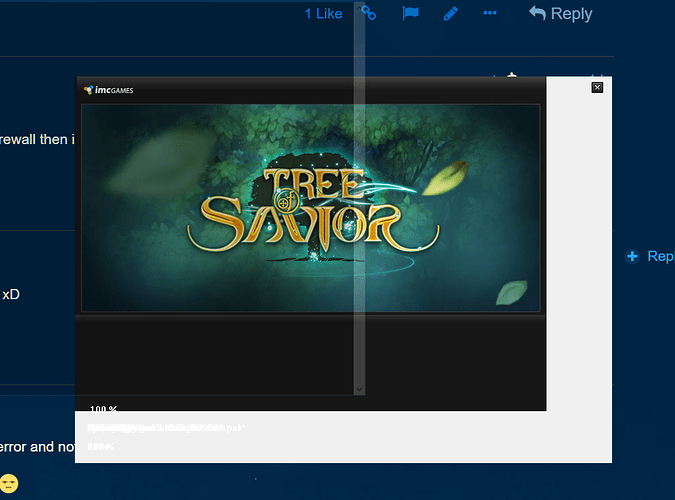This screenshot has width=675, height=500.
Task: Edit the post using pencil icon
Action: click(x=450, y=13)
